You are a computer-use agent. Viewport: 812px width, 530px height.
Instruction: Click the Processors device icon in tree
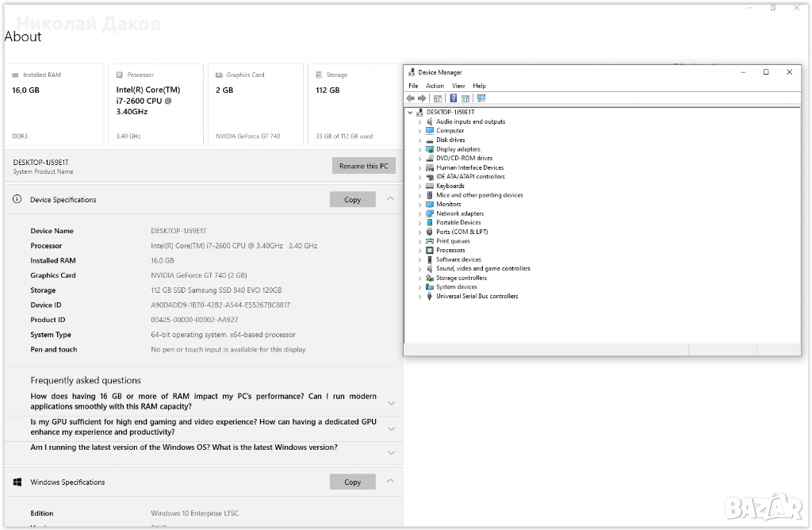[430, 250]
